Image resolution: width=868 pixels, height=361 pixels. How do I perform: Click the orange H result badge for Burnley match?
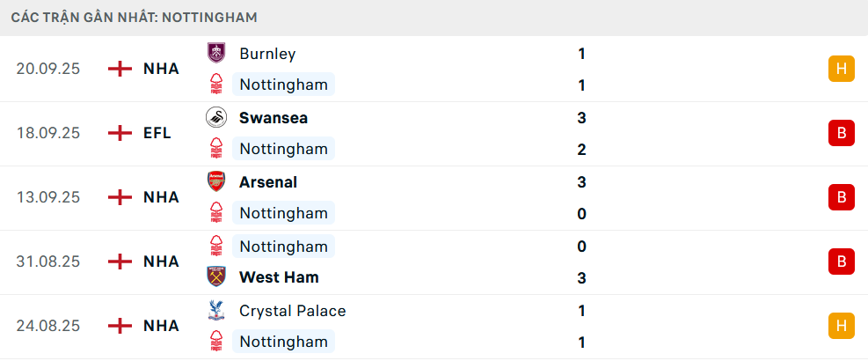click(841, 69)
